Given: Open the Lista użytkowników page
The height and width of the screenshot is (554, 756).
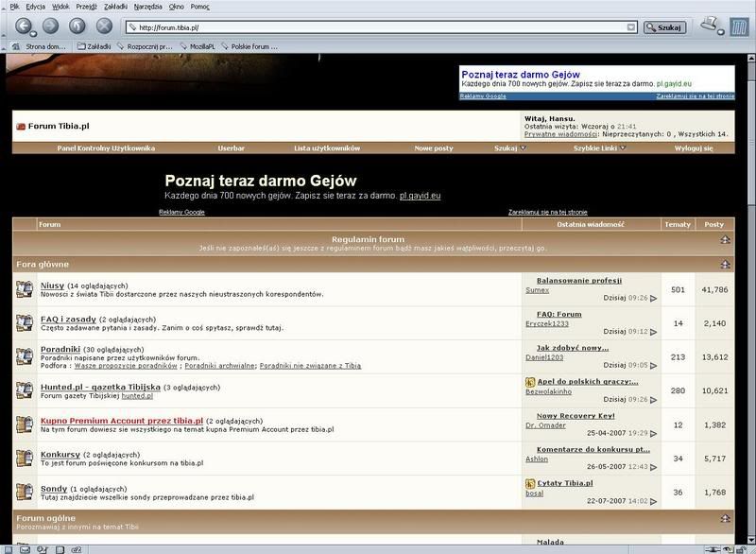Looking at the screenshot, I should pyautogui.click(x=327, y=148).
